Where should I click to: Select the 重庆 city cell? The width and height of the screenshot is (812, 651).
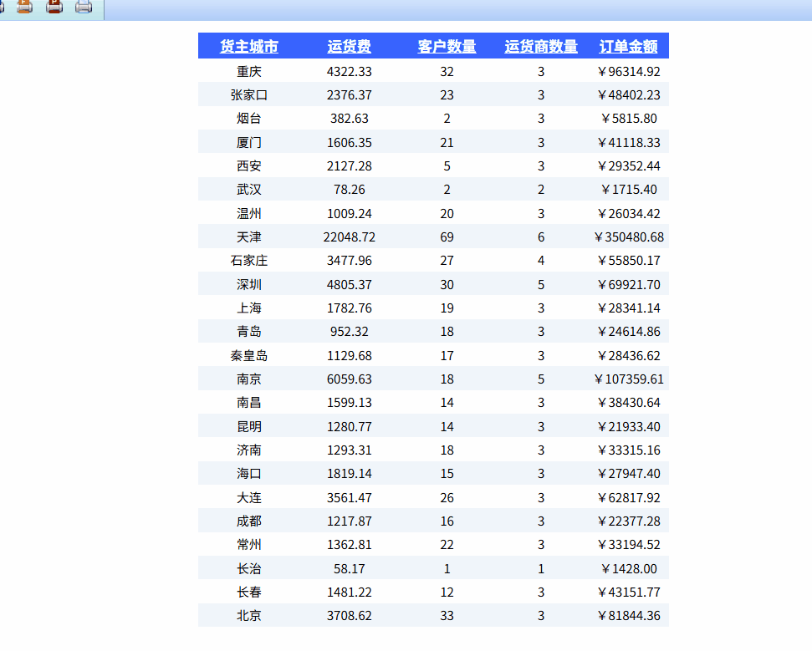[x=249, y=71]
